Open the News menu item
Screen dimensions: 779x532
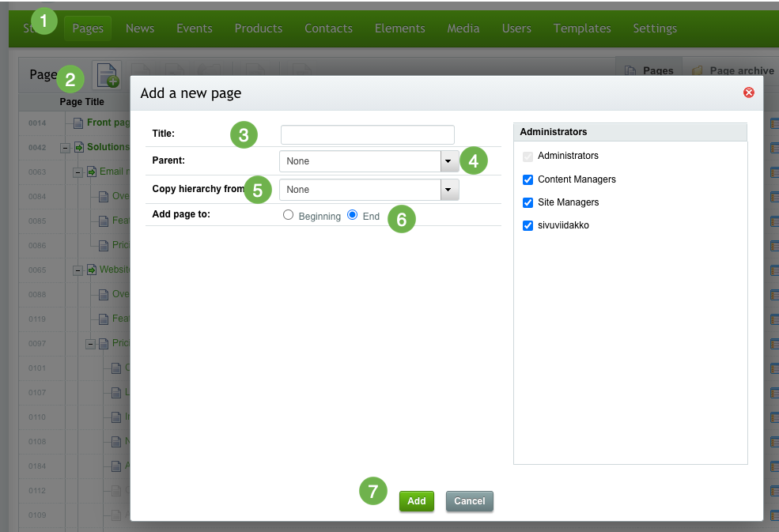point(140,28)
